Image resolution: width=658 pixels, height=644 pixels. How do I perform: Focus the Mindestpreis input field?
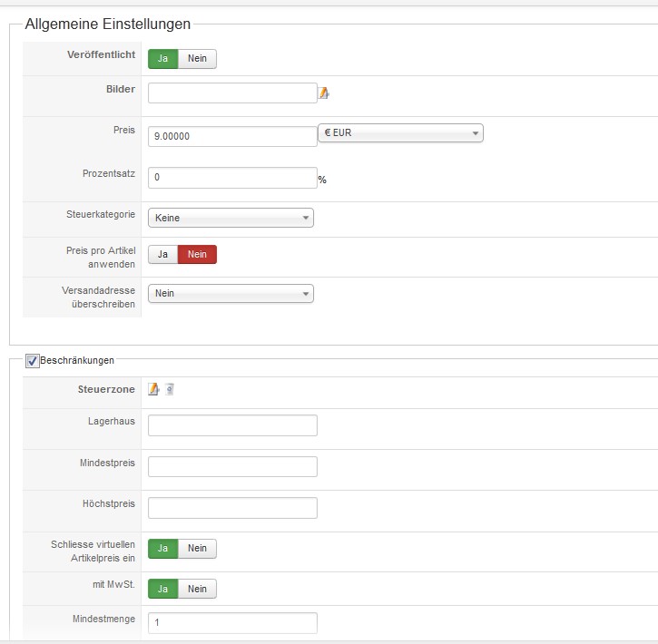tap(232, 466)
